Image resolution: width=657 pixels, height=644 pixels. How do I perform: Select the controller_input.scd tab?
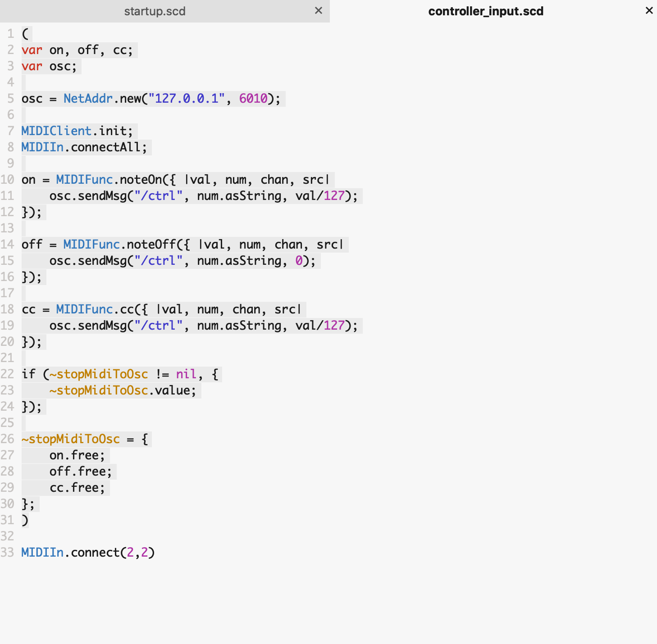click(x=485, y=11)
